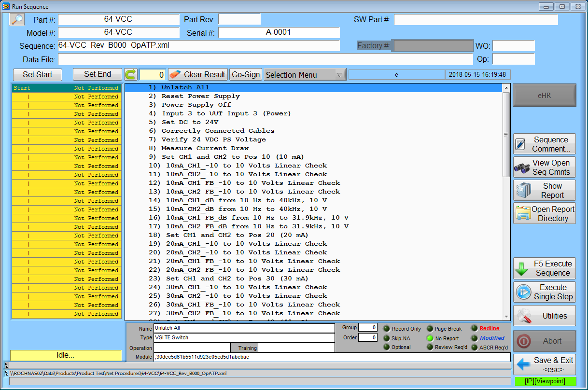
Task: Toggle the Record Only indicator
Action: [387, 329]
